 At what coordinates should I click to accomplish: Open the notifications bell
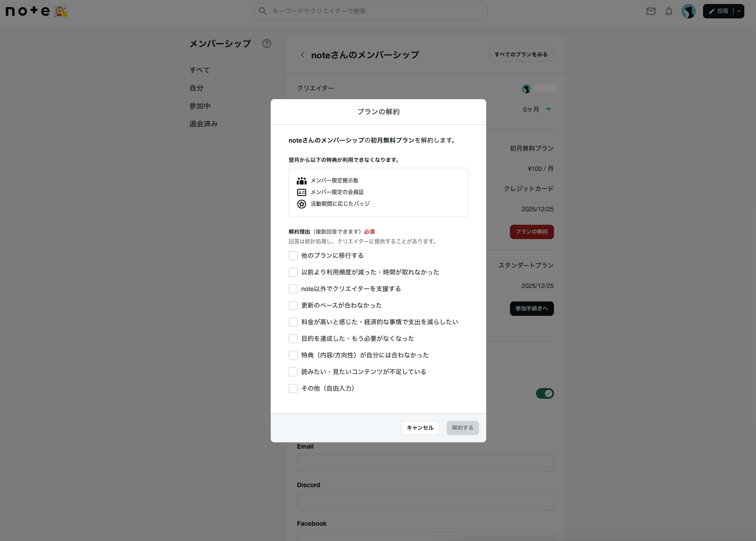[x=669, y=11]
